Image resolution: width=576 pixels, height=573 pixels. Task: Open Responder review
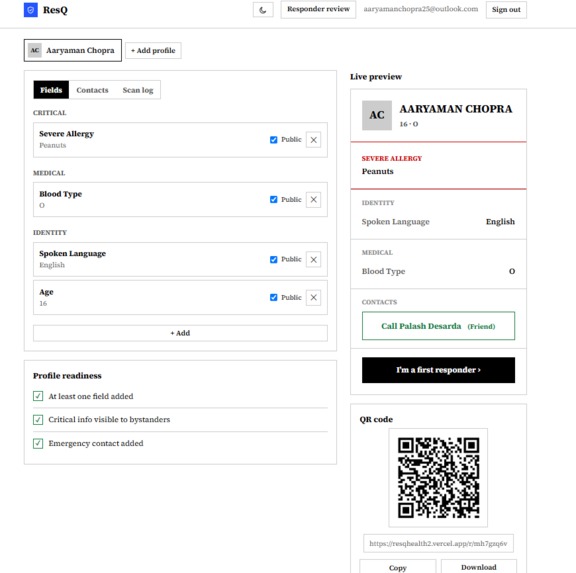pos(318,10)
